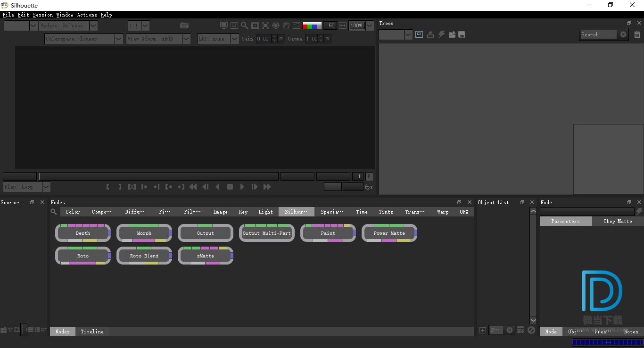Viewport: 644px width, 348px height.
Task: Click the disabled circle-slash icon in Object List
Action: [x=531, y=330]
